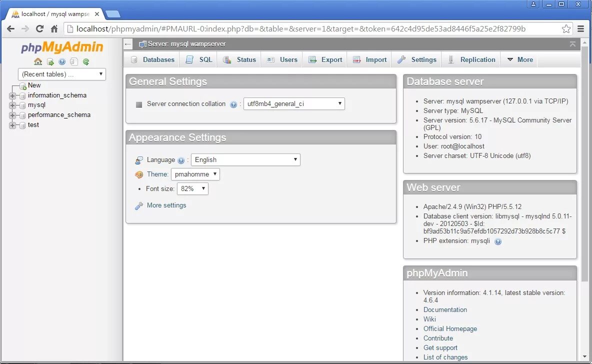This screenshot has height=364, width=592.
Task: Open a new browser tab
Action: (113, 14)
